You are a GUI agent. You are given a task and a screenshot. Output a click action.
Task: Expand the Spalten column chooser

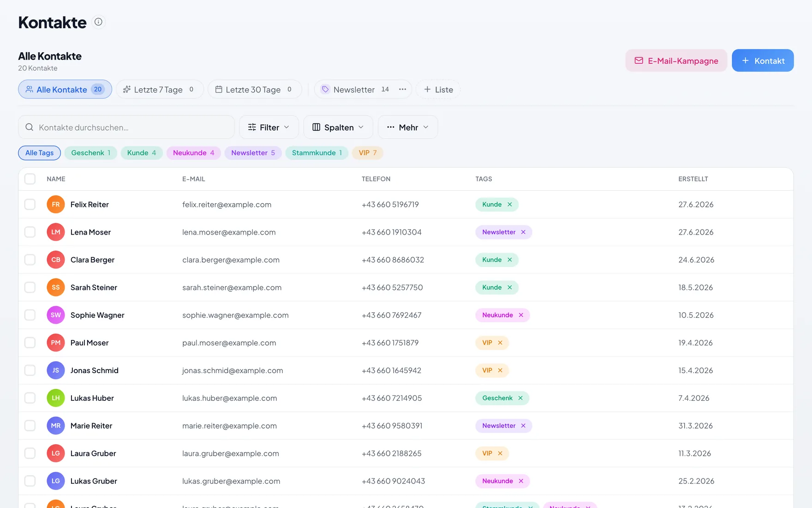pyautogui.click(x=338, y=127)
